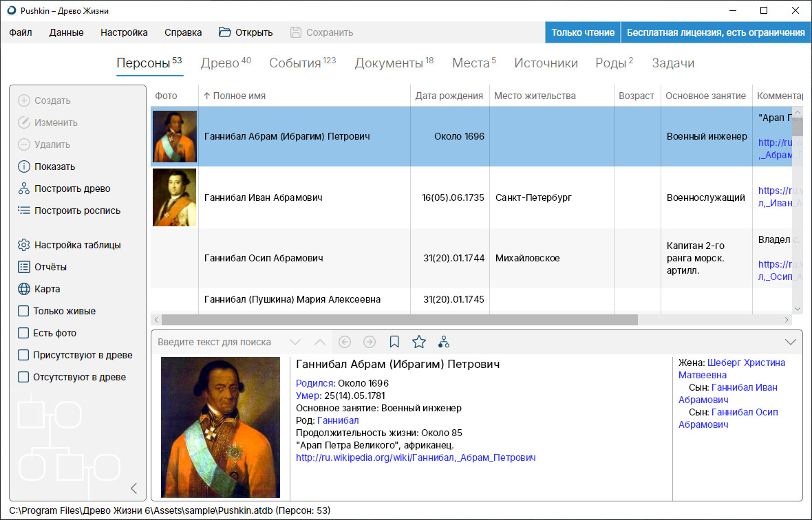Click Show (Показать) info icon
The image size is (812, 520).
[24, 166]
